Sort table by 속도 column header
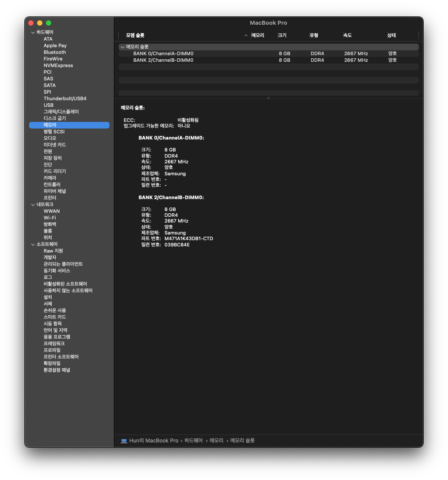The height and width of the screenshot is (480, 448). point(347,35)
